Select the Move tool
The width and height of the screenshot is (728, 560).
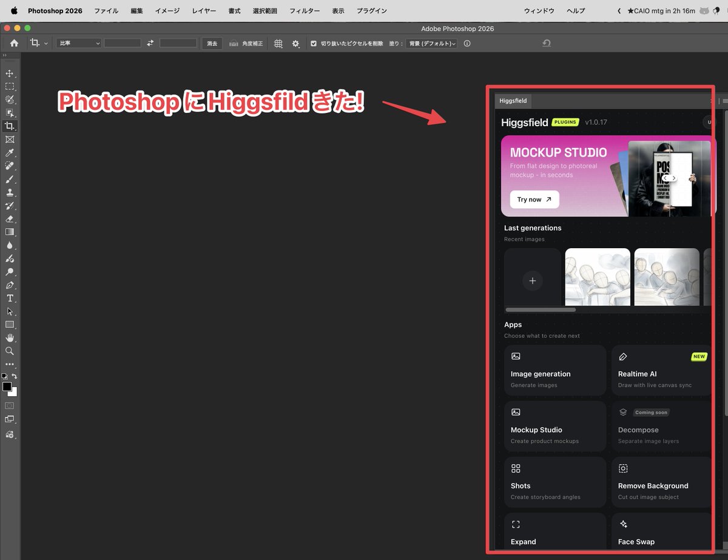10,73
